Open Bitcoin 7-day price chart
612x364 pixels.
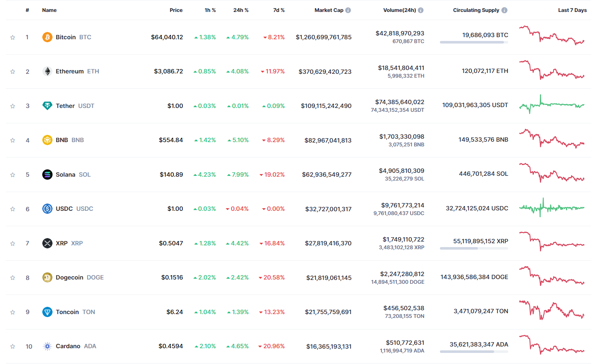coord(552,36)
